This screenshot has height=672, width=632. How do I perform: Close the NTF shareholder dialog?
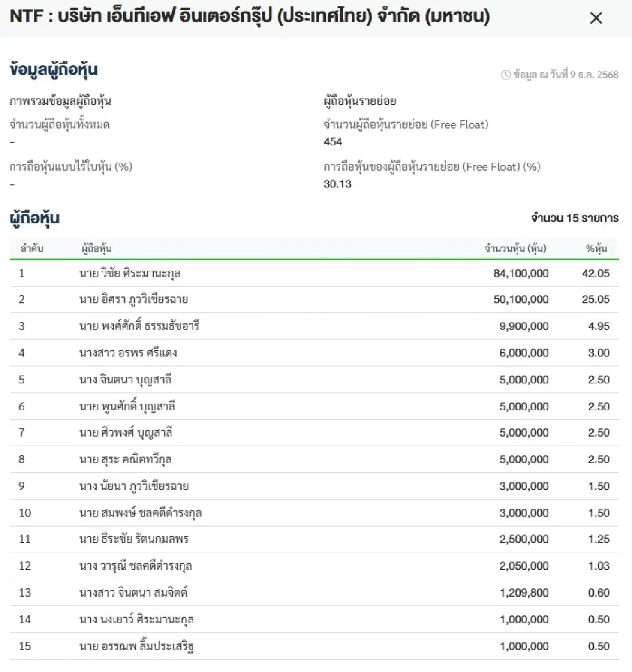coord(596,18)
